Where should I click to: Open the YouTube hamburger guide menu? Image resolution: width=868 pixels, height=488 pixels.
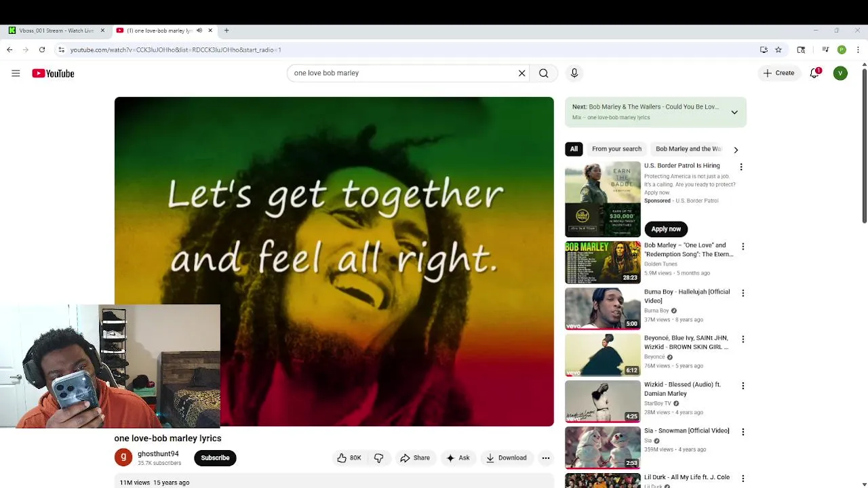pos(16,73)
